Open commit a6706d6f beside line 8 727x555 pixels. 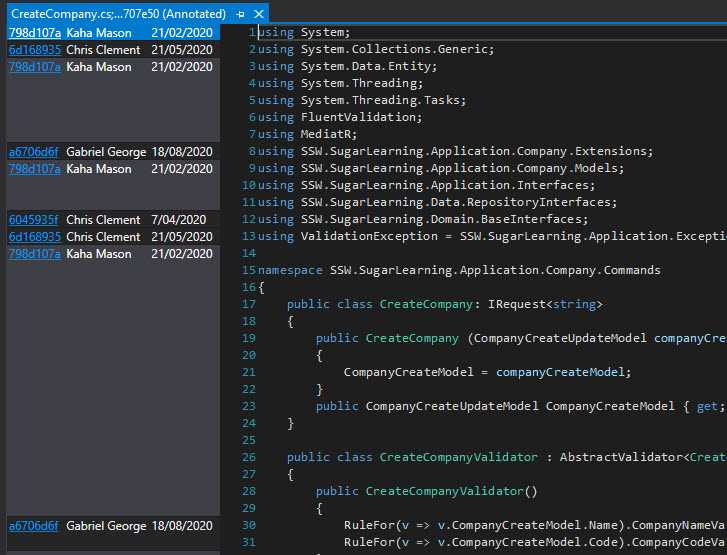[x=34, y=152]
